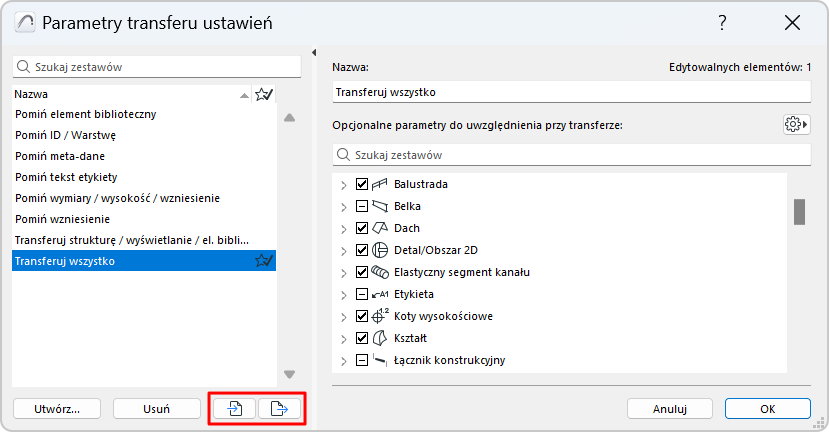Click the help question mark icon

(x=722, y=23)
